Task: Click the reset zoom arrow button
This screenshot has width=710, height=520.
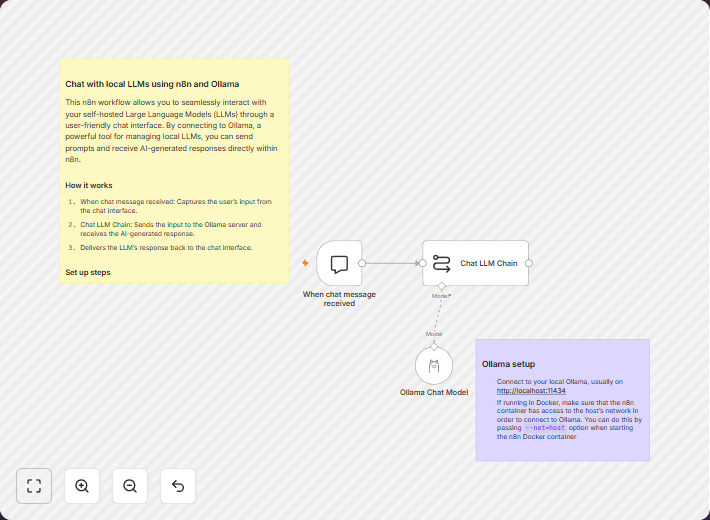Action: pyautogui.click(x=178, y=486)
